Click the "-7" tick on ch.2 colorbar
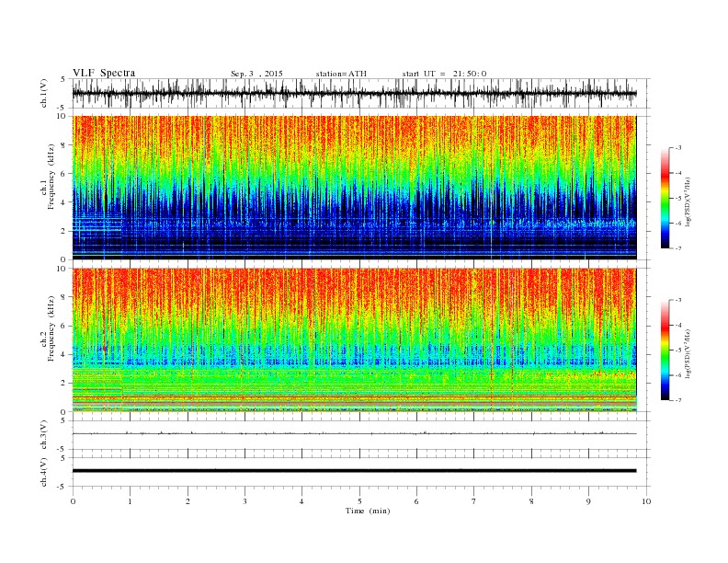 (x=678, y=400)
